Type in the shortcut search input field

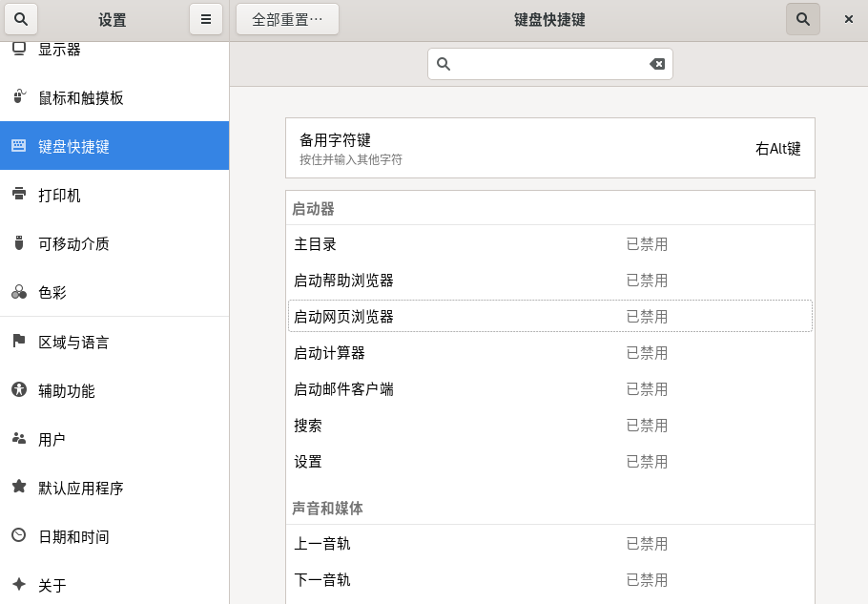click(x=548, y=64)
